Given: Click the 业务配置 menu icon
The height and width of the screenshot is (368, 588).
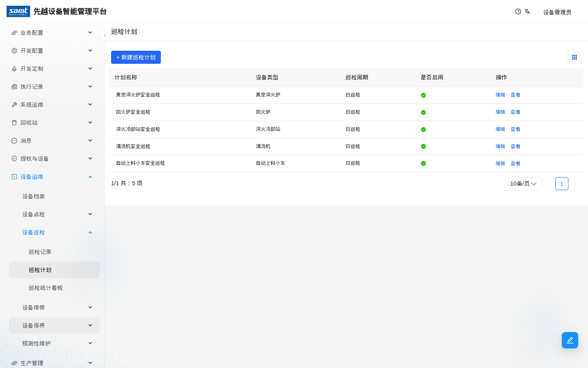Looking at the screenshot, I should (x=14, y=33).
